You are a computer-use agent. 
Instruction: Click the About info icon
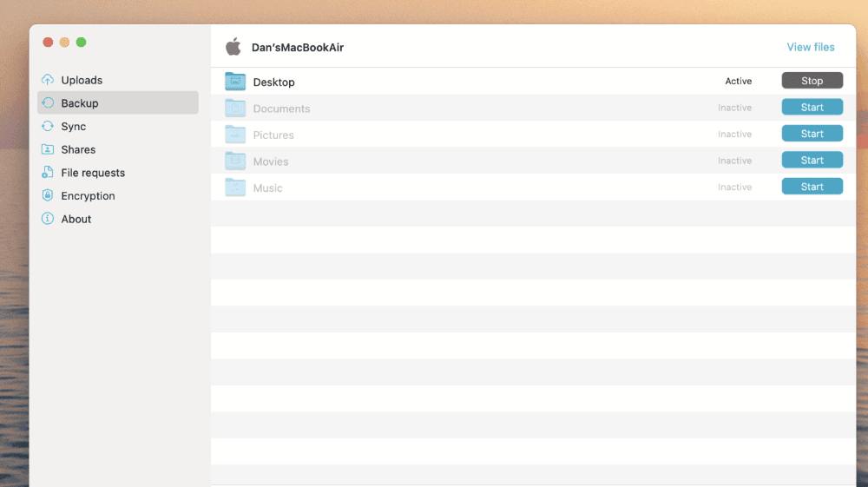(x=48, y=220)
